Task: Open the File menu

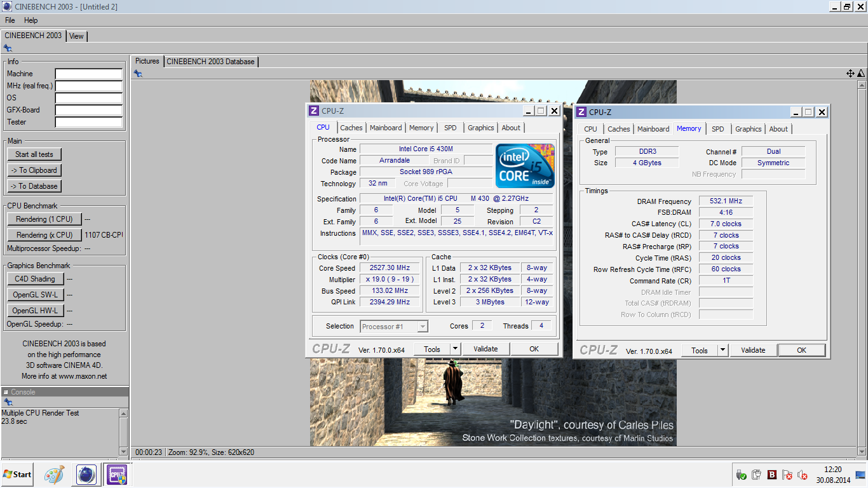Action: click(x=10, y=20)
